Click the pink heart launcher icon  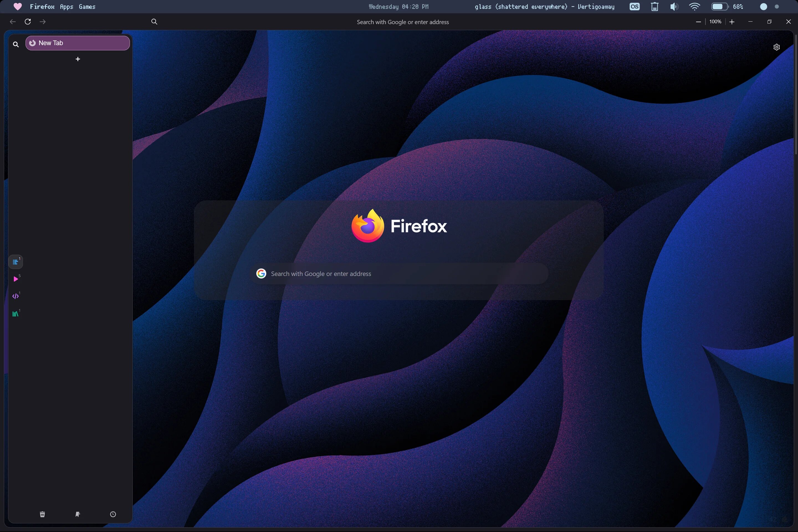(x=18, y=7)
